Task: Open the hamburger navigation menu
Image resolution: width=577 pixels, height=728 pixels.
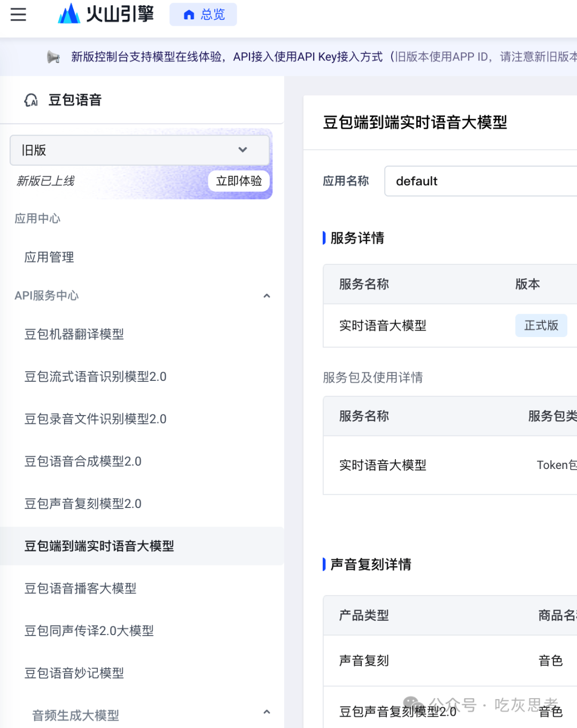Action: 18,14
